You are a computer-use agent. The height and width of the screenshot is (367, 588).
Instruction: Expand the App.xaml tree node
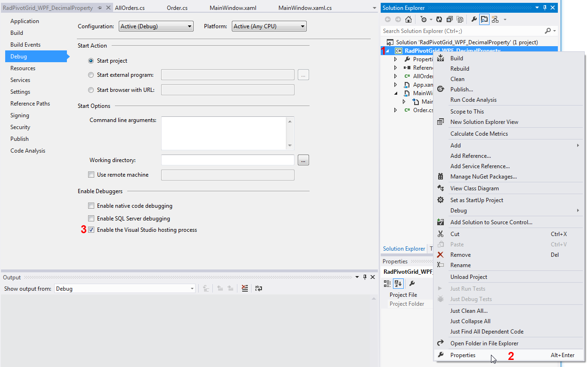point(396,85)
